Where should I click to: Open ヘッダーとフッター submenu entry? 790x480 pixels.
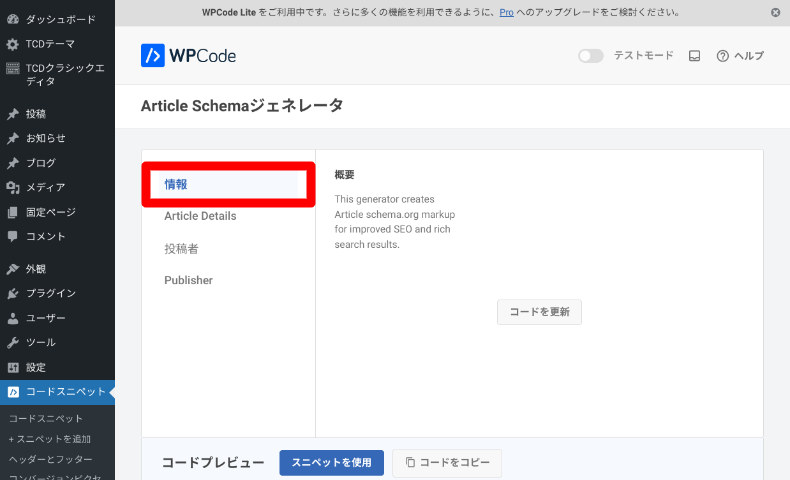[x=51, y=459]
